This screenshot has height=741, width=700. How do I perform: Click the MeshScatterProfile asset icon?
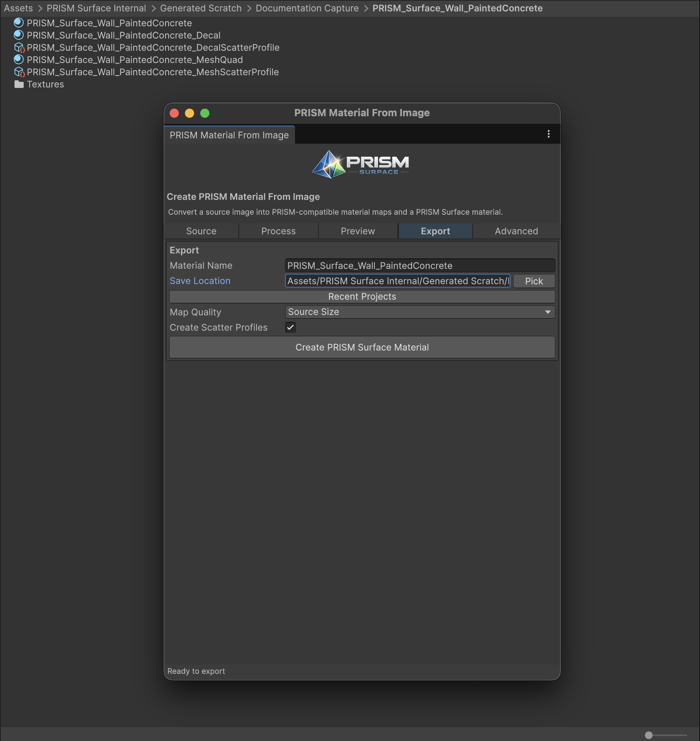click(x=19, y=72)
